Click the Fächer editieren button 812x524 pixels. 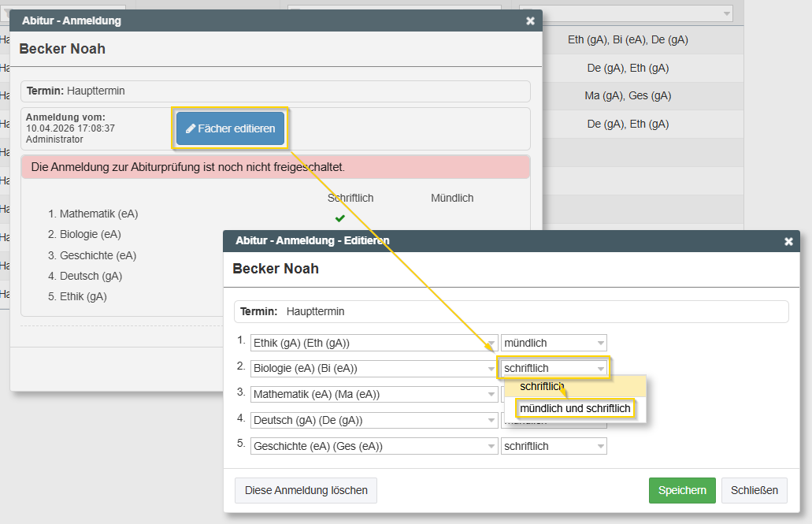click(x=231, y=128)
